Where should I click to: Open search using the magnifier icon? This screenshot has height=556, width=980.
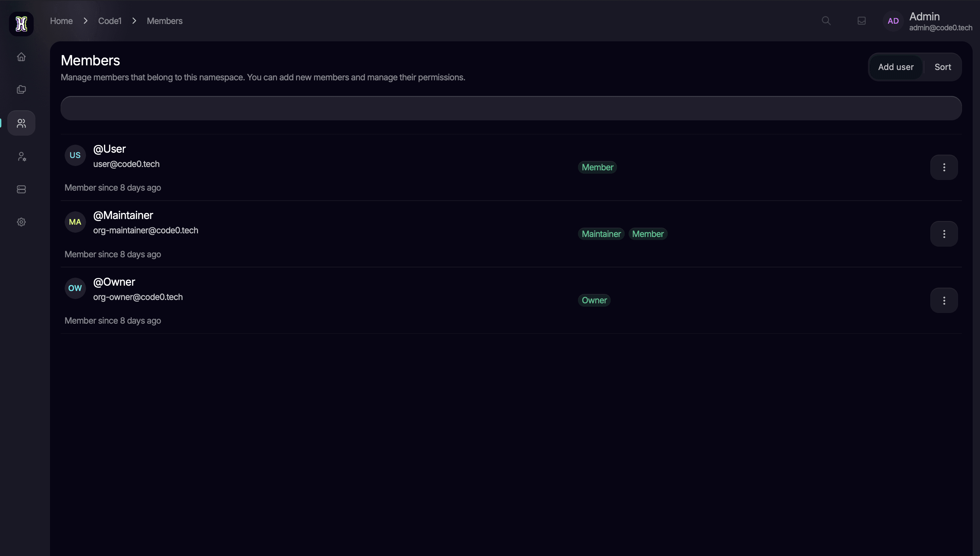click(x=825, y=21)
